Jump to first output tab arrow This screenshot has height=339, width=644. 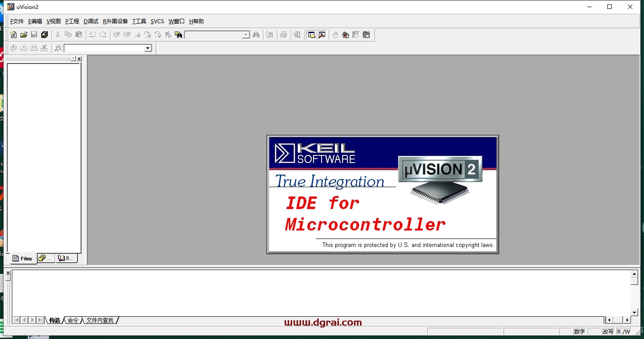point(17,320)
